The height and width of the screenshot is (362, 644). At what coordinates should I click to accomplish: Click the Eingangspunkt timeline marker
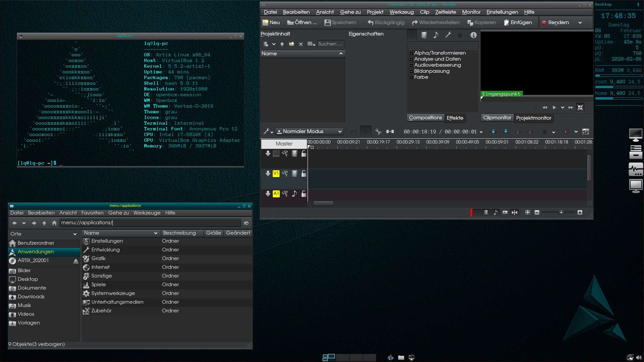pyautogui.click(x=483, y=98)
